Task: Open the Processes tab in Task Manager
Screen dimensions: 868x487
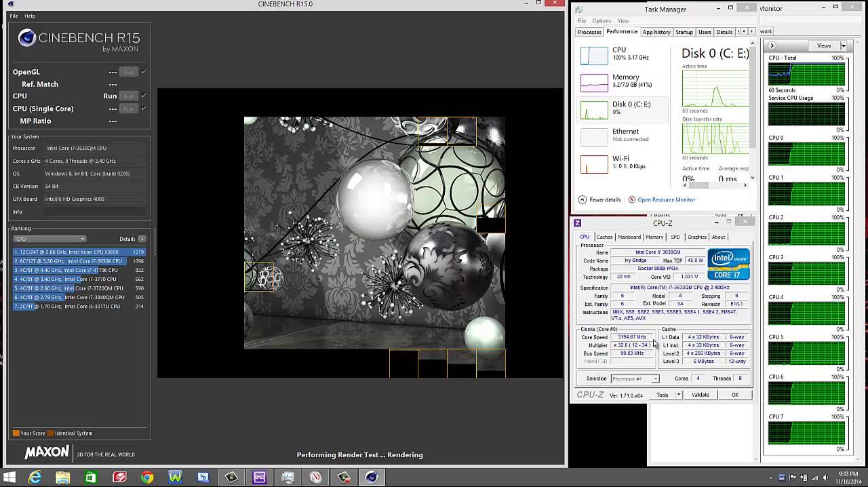Action: (x=589, y=32)
